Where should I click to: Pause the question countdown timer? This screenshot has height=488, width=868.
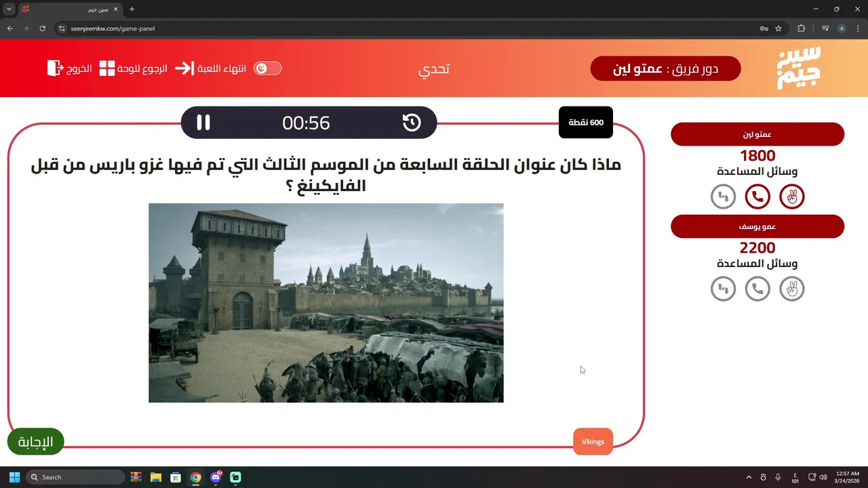(x=203, y=123)
